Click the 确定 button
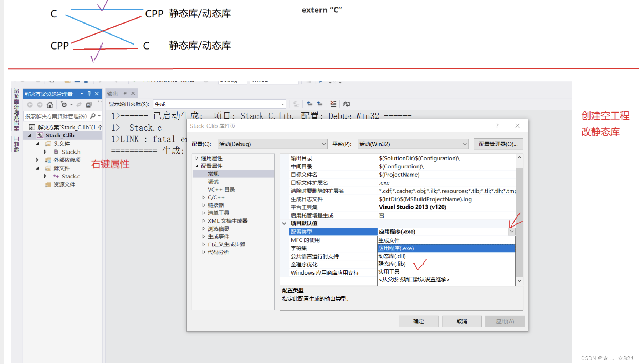The width and height of the screenshot is (639, 364). tap(419, 321)
